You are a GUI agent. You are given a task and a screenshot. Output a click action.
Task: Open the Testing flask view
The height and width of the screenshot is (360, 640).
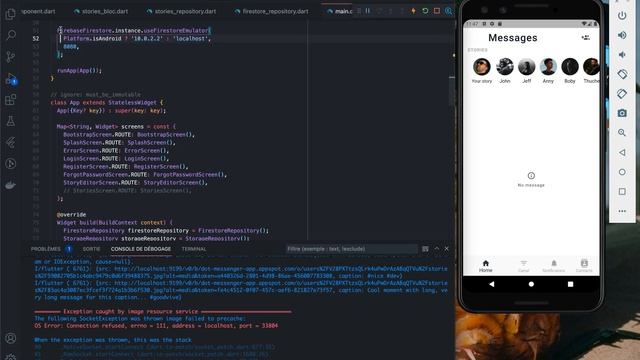click(11, 121)
